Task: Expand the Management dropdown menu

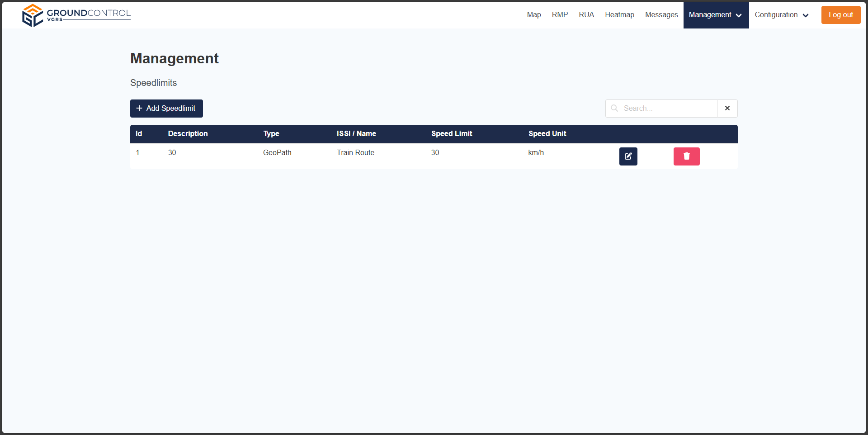Action: [x=716, y=15]
